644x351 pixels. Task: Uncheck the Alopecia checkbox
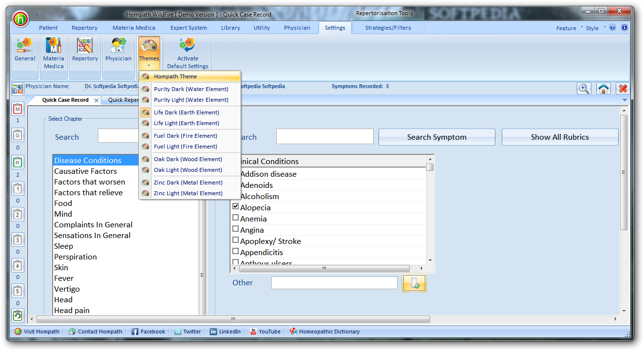click(x=236, y=206)
